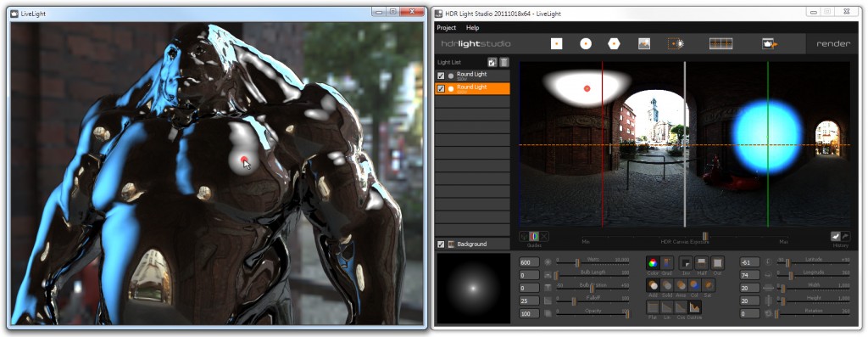
Task: Click the HDR Canvas Exposure slider handle
Action: [x=704, y=236]
